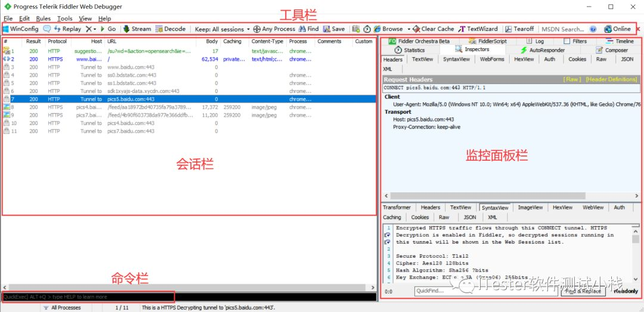Screen dimensions: 644x312
Task: Click the [Raw] link in Request Headers
Action: point(572,79)
